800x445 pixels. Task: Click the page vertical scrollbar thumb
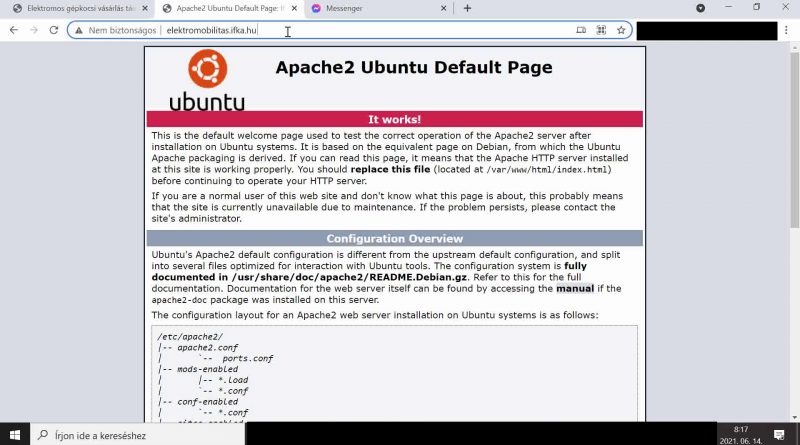coord(794,140)
